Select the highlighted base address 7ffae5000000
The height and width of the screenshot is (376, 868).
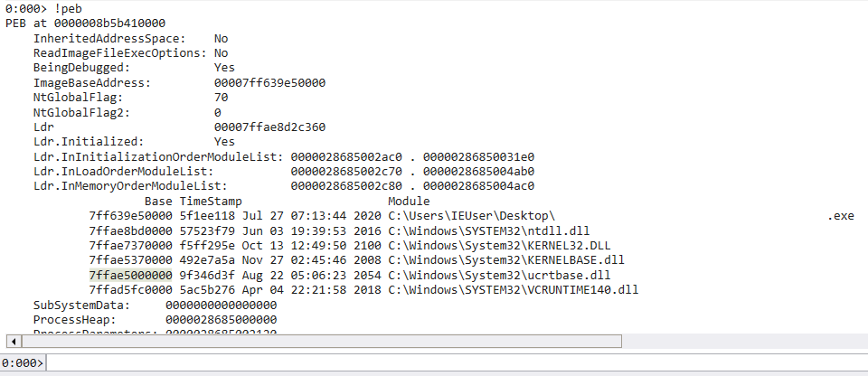[x=130, y=275]
